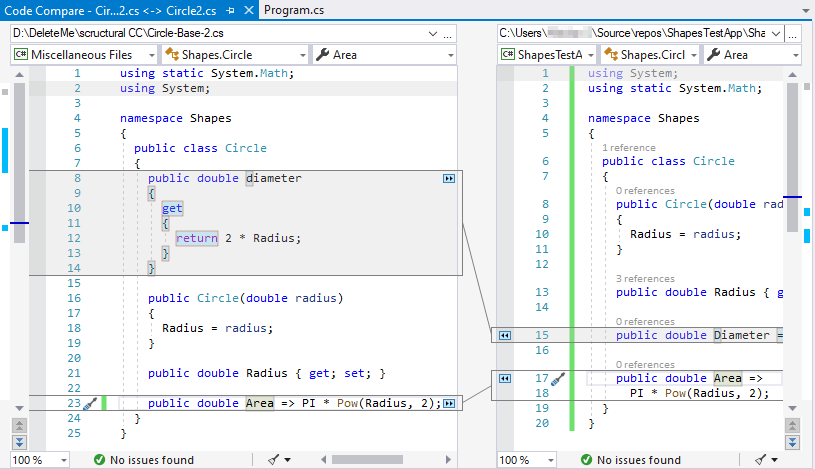Viewport: 815px width, 469px height.
Task: Place cursor on left 'return 2 * Radius;'
Action: pos(238,239)
